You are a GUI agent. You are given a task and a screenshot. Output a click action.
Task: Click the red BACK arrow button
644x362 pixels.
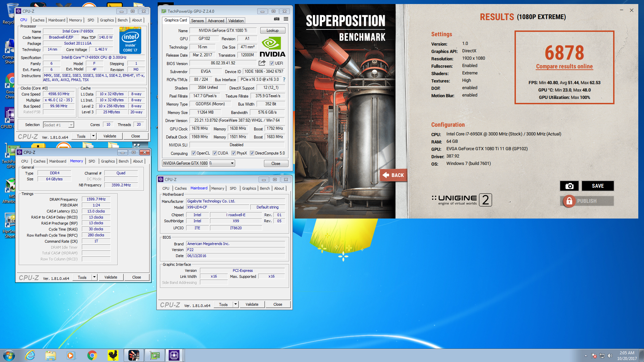(393, 175)
